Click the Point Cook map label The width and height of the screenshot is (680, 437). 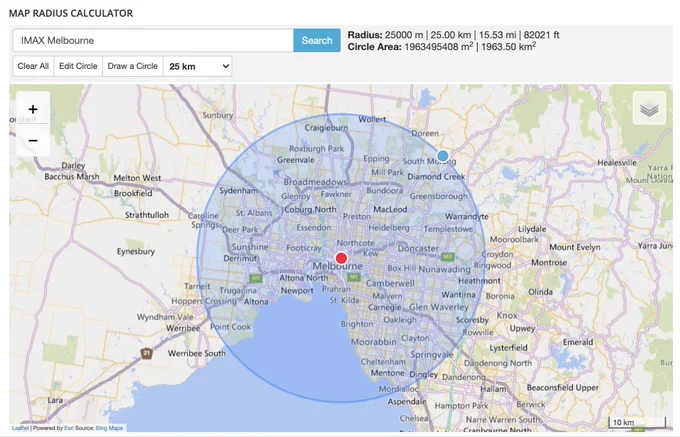(230, 327)
